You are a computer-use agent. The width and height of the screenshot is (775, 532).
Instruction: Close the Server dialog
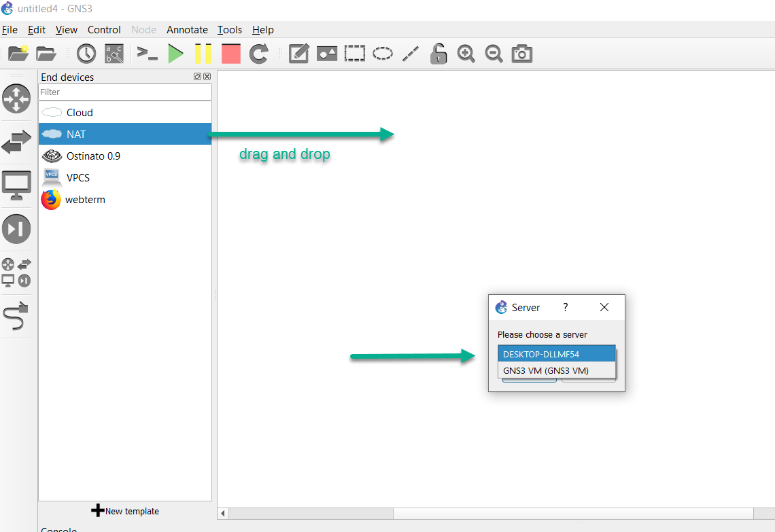pyautogui.click(x=604, y=307)
